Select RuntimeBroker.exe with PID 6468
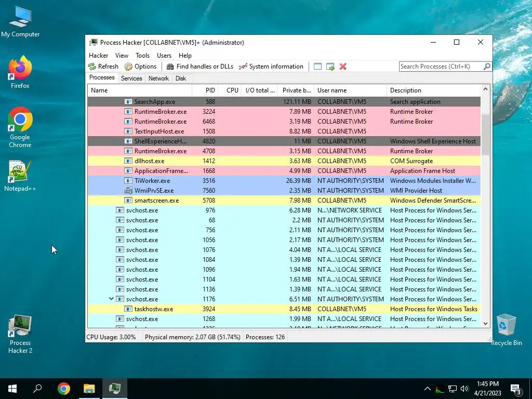Screen dimensions: 532x399 coord(284,121)
